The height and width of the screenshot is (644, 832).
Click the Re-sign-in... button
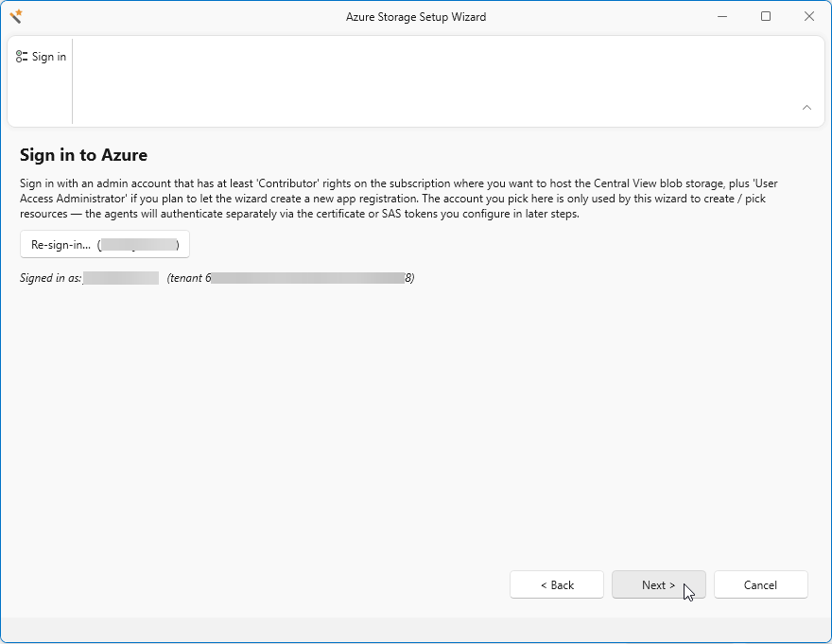click(105, 244)
